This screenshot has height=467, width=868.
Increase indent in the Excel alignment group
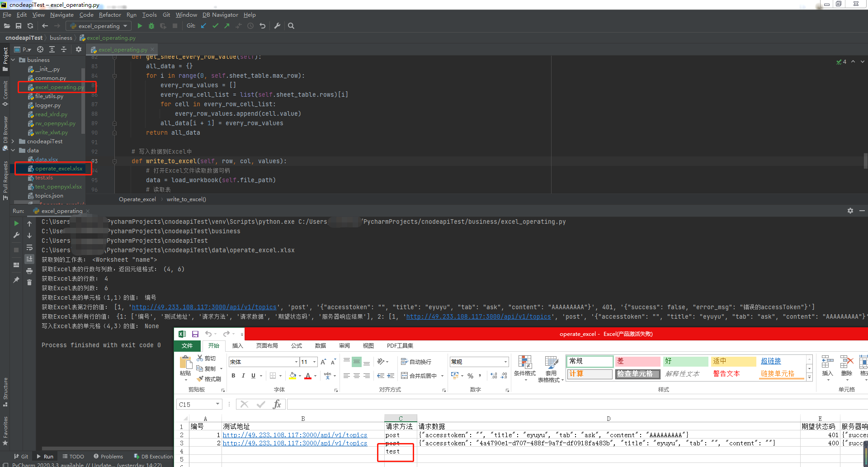(x=391, y=376)
